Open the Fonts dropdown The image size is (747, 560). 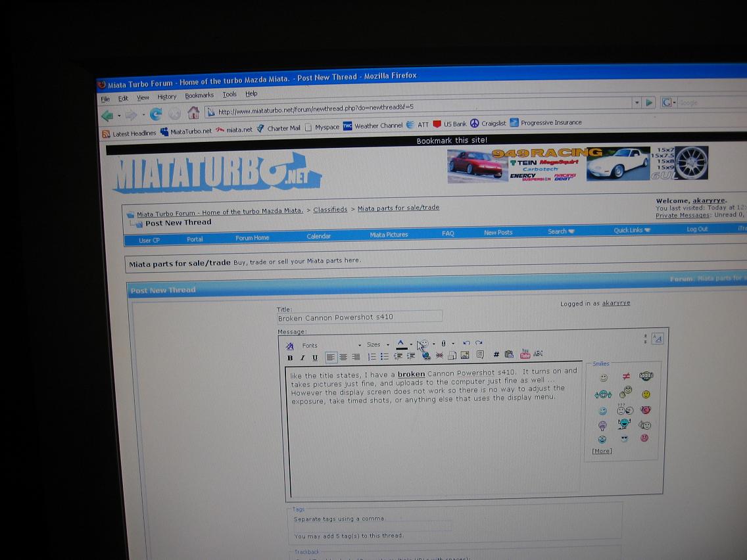click(x=331, y=345)
